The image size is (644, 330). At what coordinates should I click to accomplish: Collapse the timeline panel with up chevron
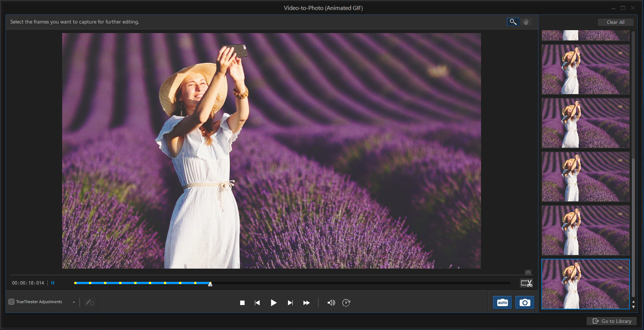click(x=528, y=272)
